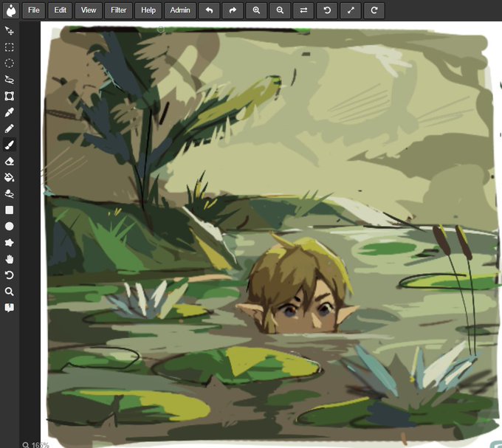Open the Filter menu
This screenshot has height=448, width=502.
pyautogui.click(x=118, y=10)
